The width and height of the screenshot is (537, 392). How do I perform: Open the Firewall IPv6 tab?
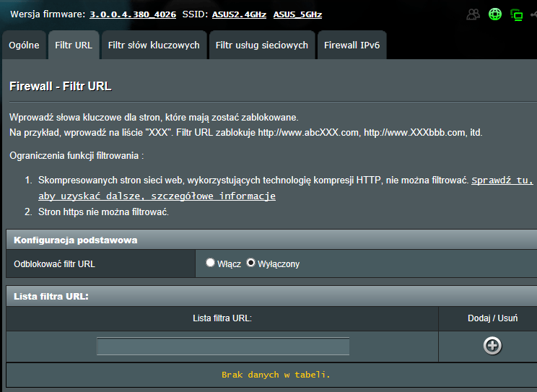point(352,45)
